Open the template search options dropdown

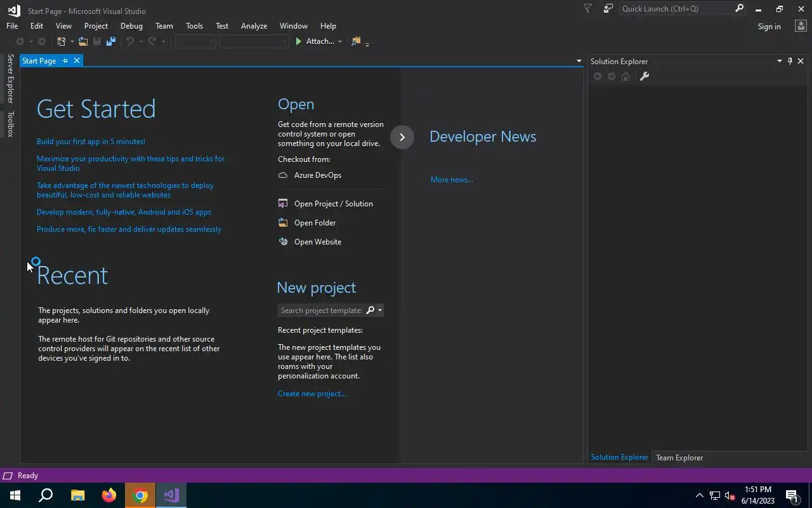coord(379,311)
